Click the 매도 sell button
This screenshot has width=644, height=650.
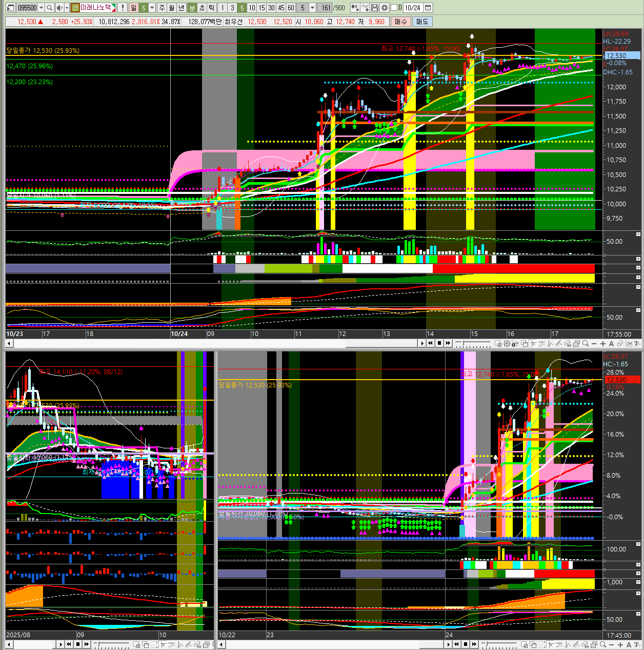pyautogui.click(x=422, y=22)
